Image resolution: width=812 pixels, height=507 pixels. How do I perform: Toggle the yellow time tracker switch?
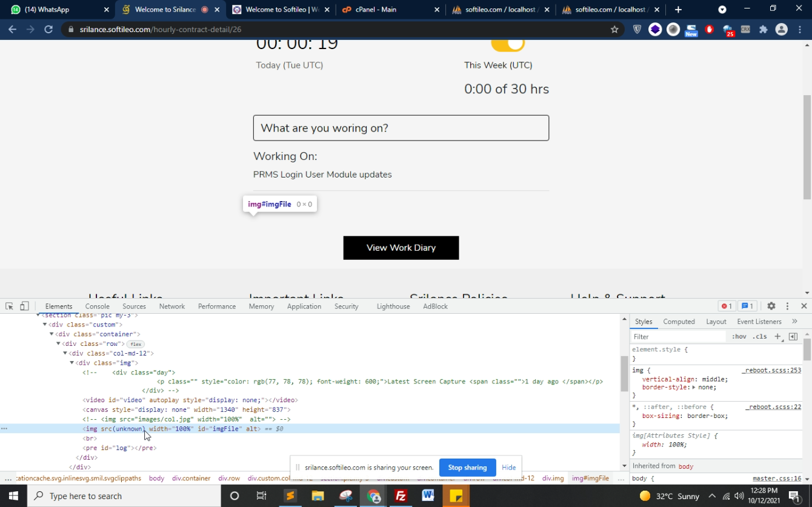pyautogui.click(x=508, y=44)
